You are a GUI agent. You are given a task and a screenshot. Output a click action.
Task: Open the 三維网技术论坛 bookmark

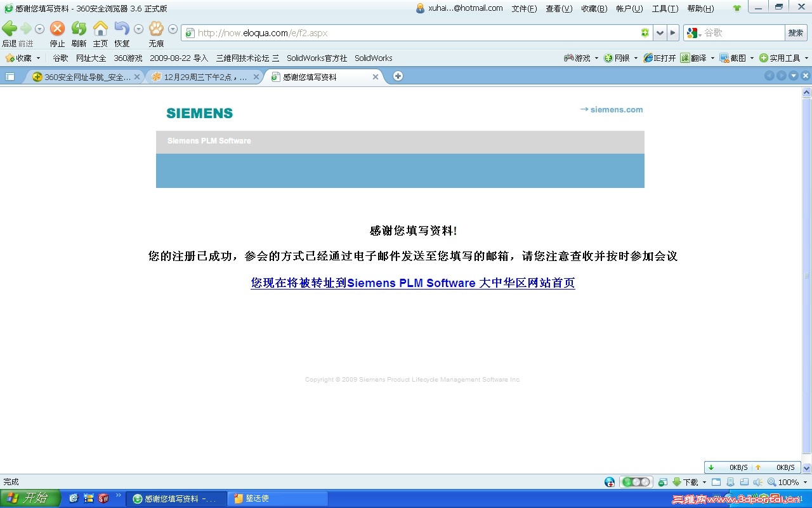[247, 58]
